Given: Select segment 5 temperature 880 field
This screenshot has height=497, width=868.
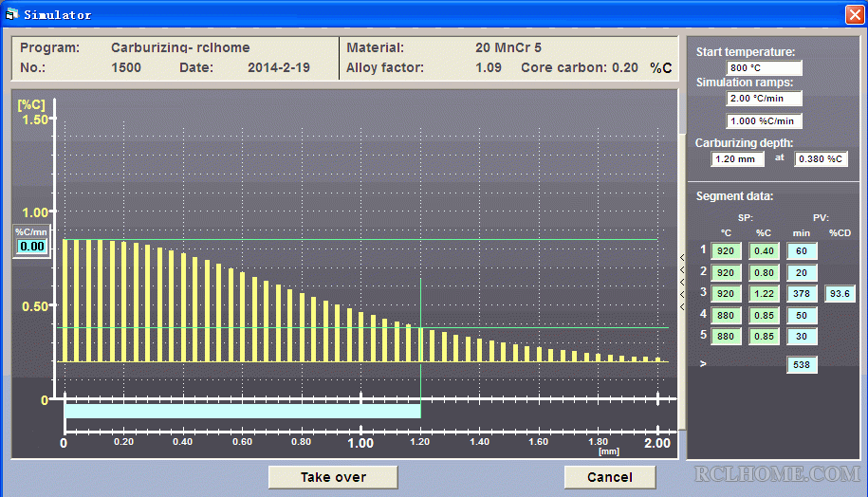Looking at the screenshot, I should coord(726,336).
